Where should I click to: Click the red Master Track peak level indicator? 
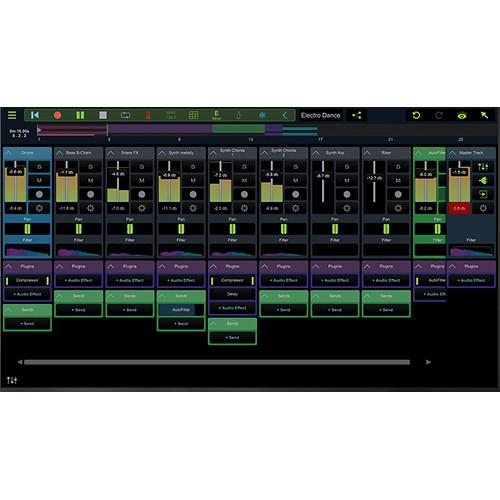459,208
